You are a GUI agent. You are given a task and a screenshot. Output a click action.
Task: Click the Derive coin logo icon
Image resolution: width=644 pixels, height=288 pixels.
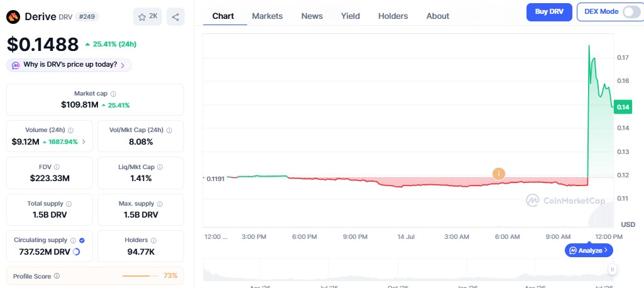click(13, 16)
